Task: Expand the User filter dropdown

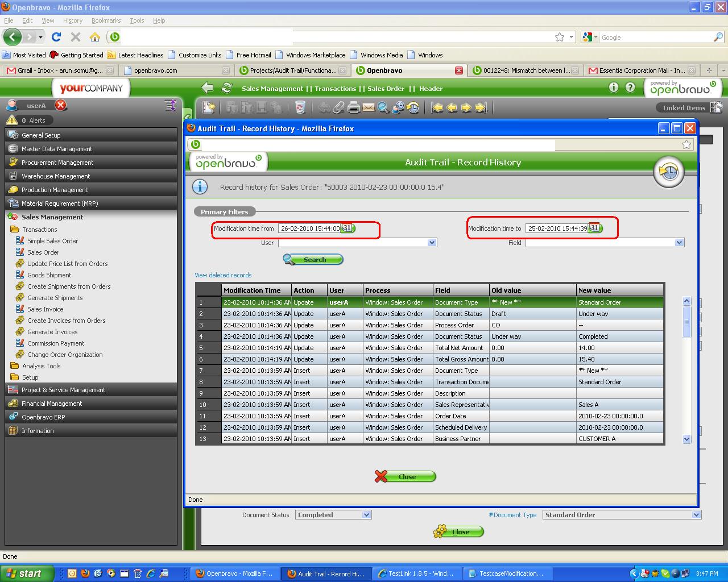Action: pyautogui.click(x=432, y=243)
